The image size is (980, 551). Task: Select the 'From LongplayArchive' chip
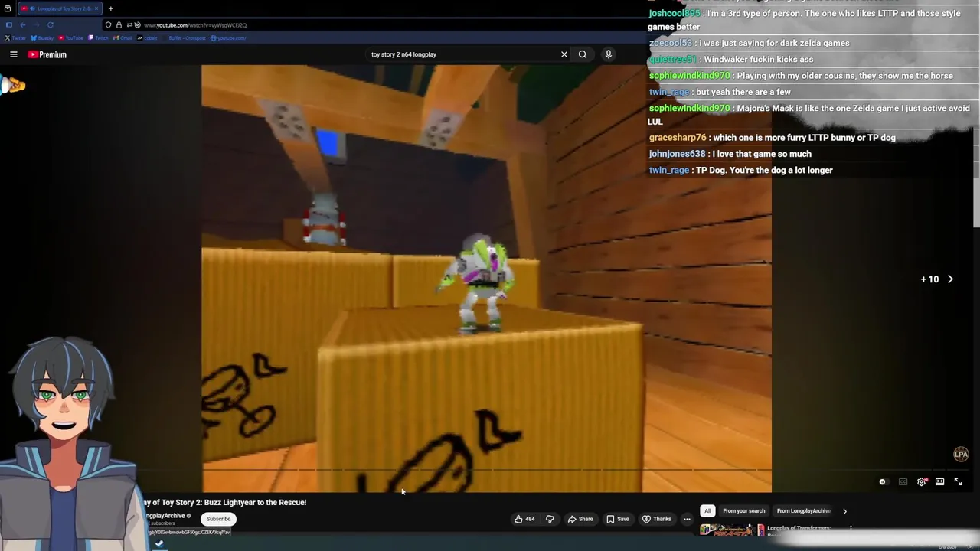(x=803, y=511)
